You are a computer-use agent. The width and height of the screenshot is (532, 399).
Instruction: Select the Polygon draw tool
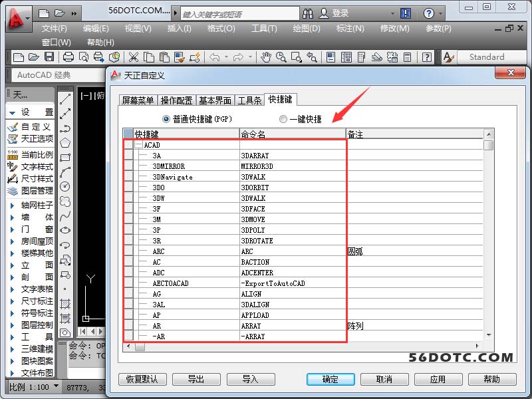click(65, 142)
